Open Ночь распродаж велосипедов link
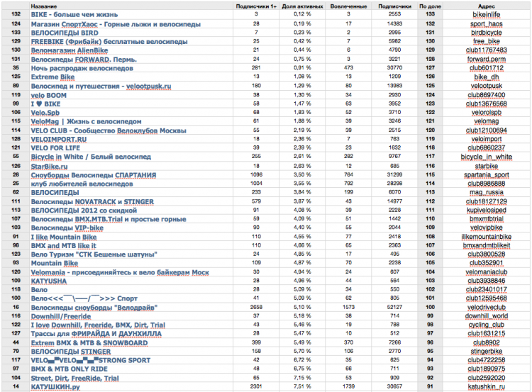This screenshot has height=392, width=532. click(82, 68)
